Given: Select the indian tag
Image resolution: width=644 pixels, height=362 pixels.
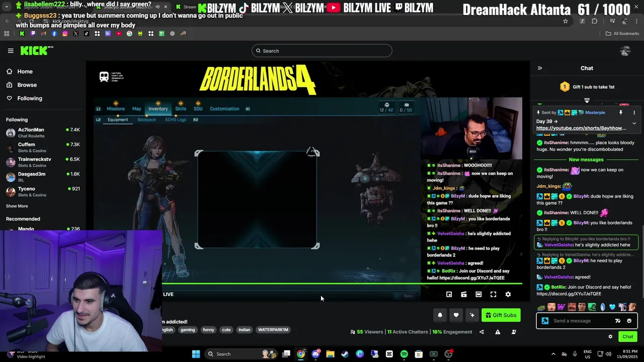Looking at the screenshot, I should pyautogui.click(x=245, y=330).
